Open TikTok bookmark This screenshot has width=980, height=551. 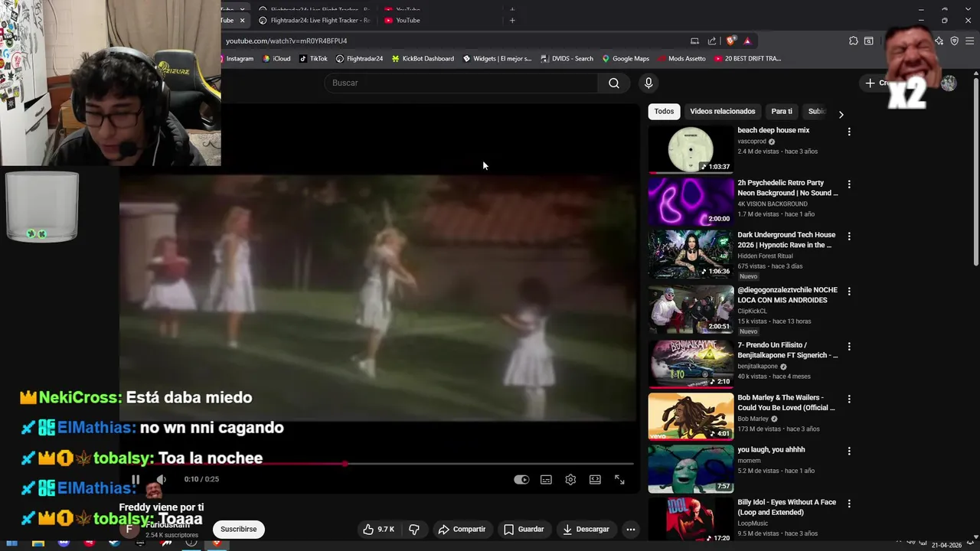pyautogui.click(x=313, y=59)
